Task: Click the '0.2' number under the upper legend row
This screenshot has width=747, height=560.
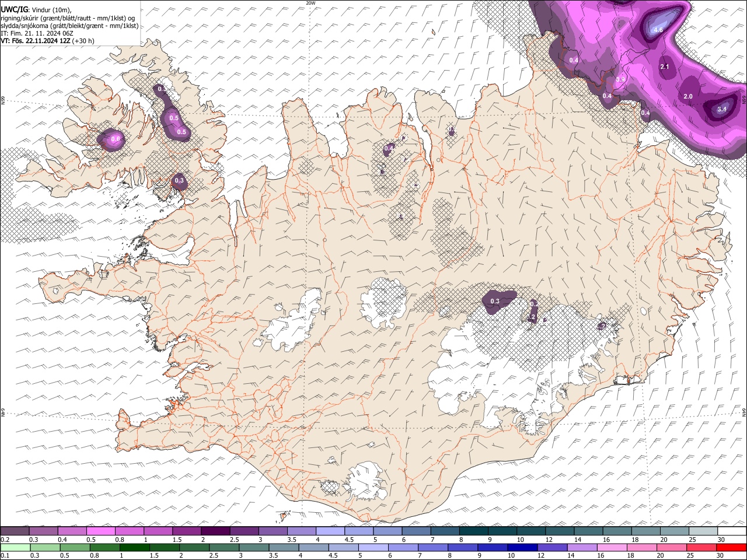Action: [x=5, y=540]
